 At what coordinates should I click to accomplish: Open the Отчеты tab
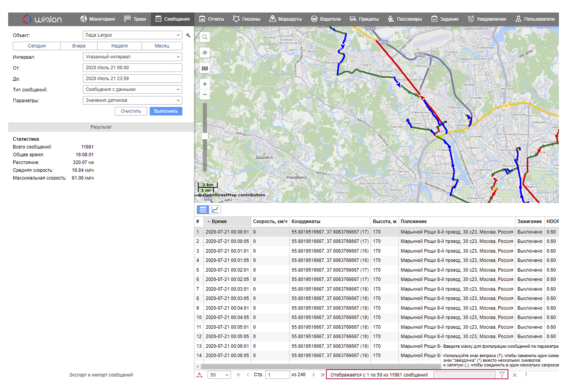coord(211,19)
